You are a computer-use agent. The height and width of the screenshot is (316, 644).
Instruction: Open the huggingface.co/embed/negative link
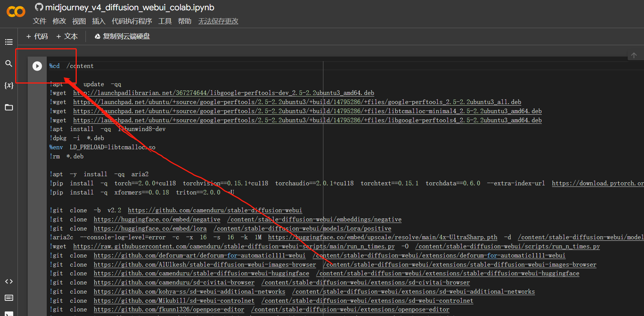point(157,220)
